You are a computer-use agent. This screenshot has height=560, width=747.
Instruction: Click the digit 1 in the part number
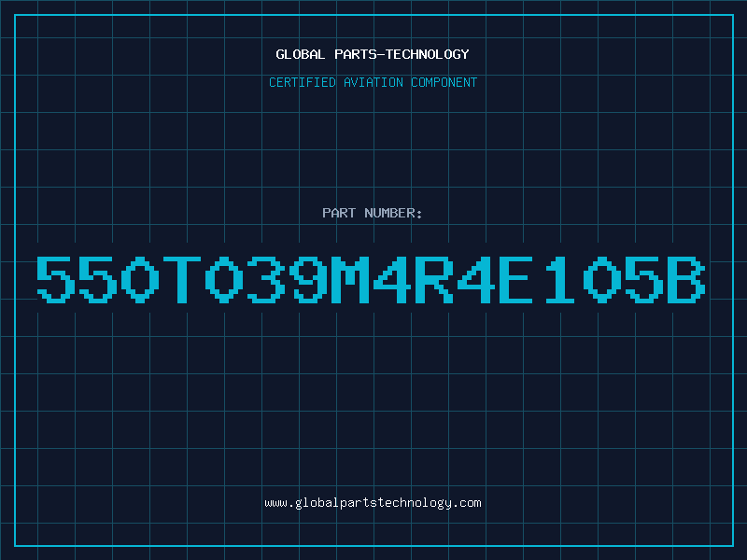point(559,279)
